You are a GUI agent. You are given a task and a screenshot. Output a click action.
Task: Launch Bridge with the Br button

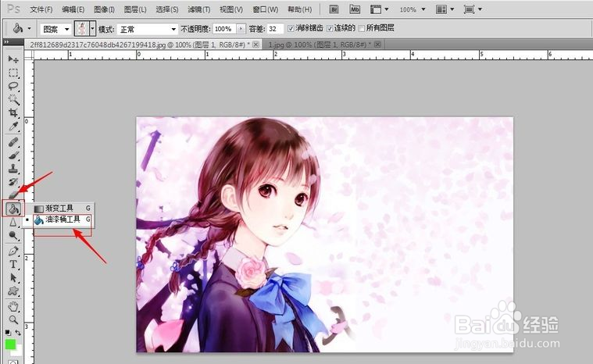point(334,9)
